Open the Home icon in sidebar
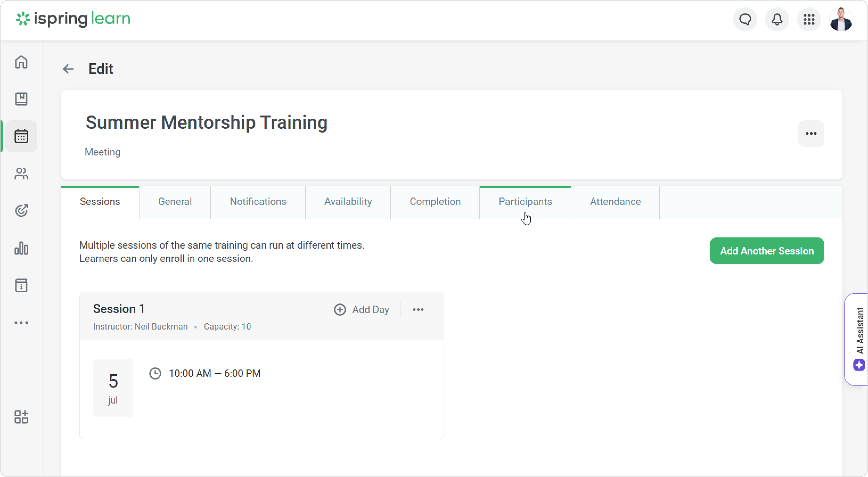Image resolution: width=868 pixels, height=477 pixels. coord(21,62)
